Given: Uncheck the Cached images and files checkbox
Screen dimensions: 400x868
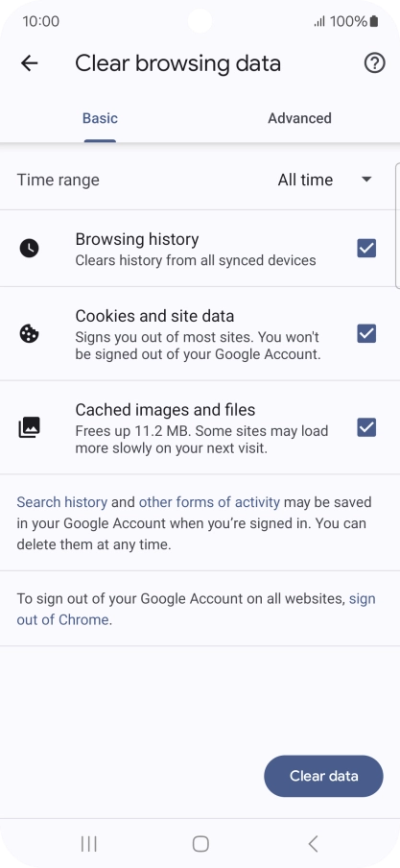Looking at the screenshot, I should click(366, 427).
